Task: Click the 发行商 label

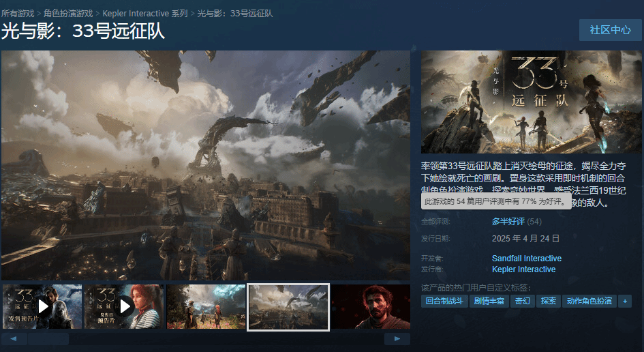Action: [x=433, y=269]
